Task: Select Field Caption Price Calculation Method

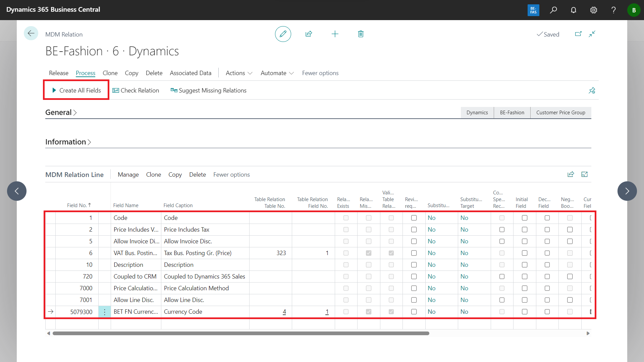Action: coord(205,288)
